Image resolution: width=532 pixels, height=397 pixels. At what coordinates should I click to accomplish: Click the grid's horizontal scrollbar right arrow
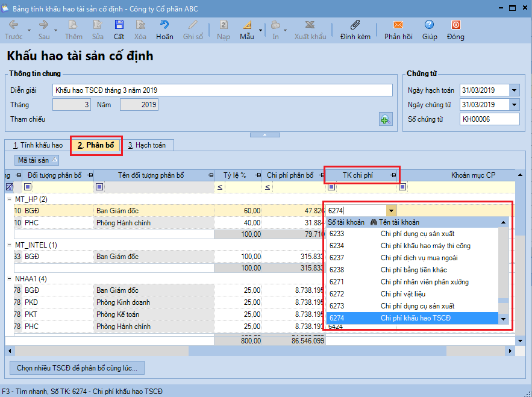pos(510,351)
